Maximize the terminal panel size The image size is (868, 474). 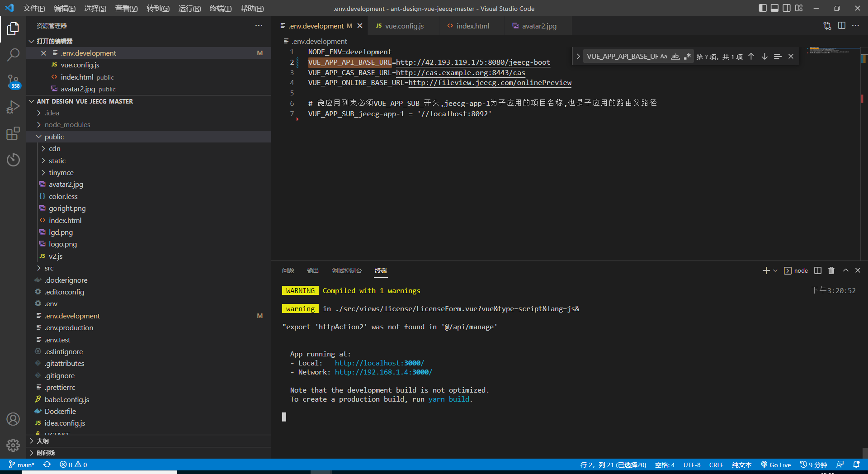[x=845, y=270]
